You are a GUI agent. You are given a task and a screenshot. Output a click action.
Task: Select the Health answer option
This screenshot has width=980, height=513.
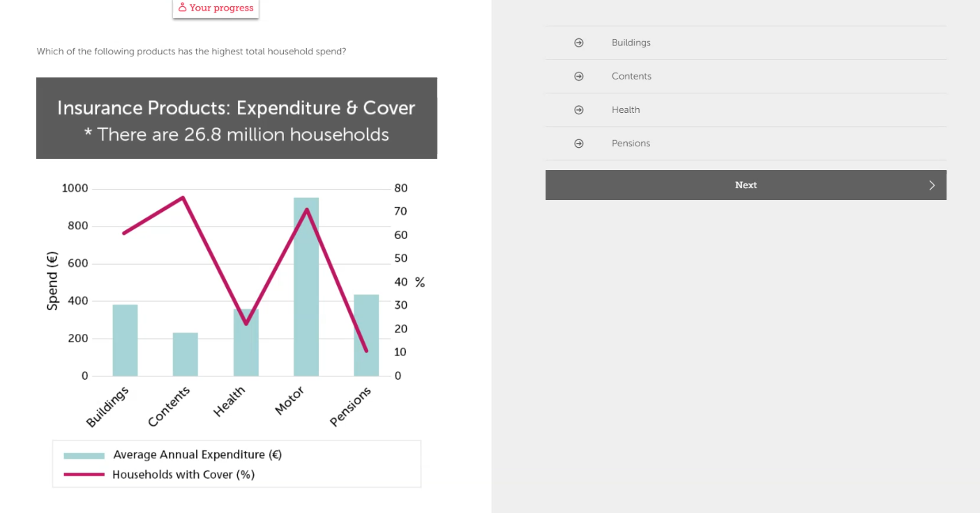point(746,109)
